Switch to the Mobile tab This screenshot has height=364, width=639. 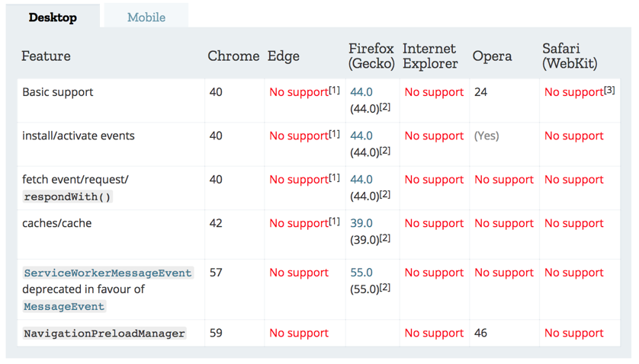[146, 18]
